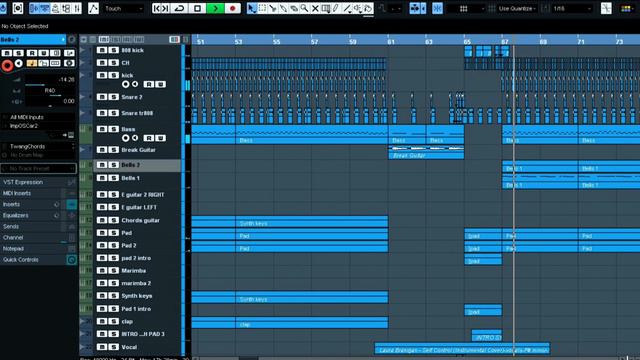Select the Erase tool
640x360 pixels.
click(x=294, y=8)
